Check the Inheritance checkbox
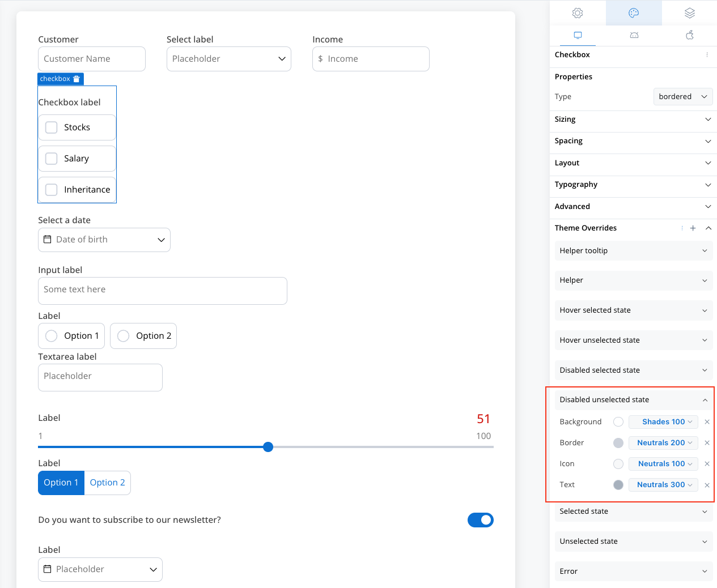The image size is (717, 588). (52, 190)
